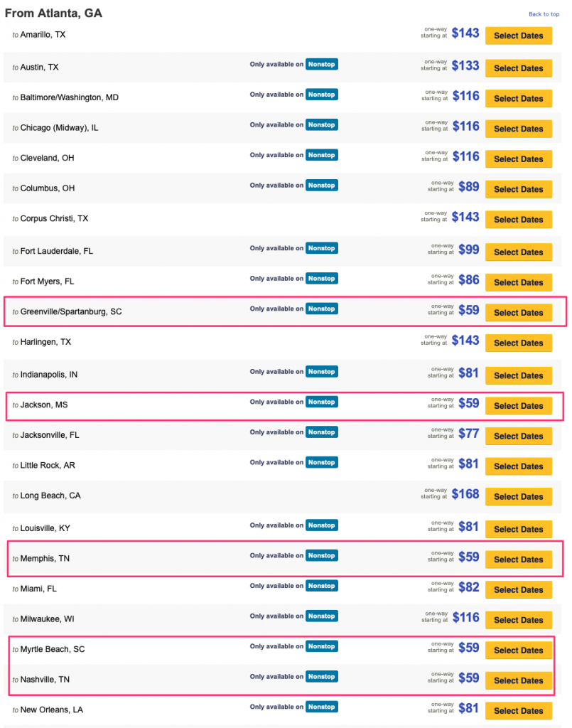Click the Long Beach, CA destination
Screen dimensions: 572x728
(x=50, y=496)
